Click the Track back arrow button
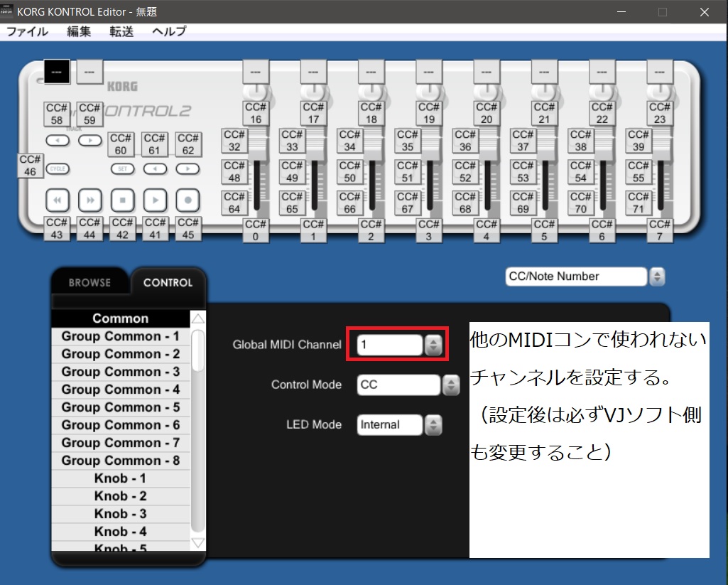 (59, 140)
